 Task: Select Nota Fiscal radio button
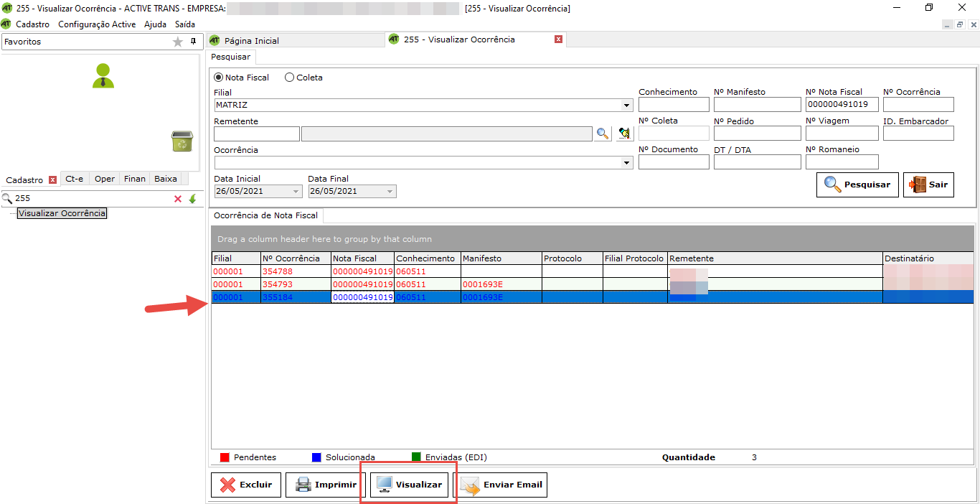click(219, 78)
